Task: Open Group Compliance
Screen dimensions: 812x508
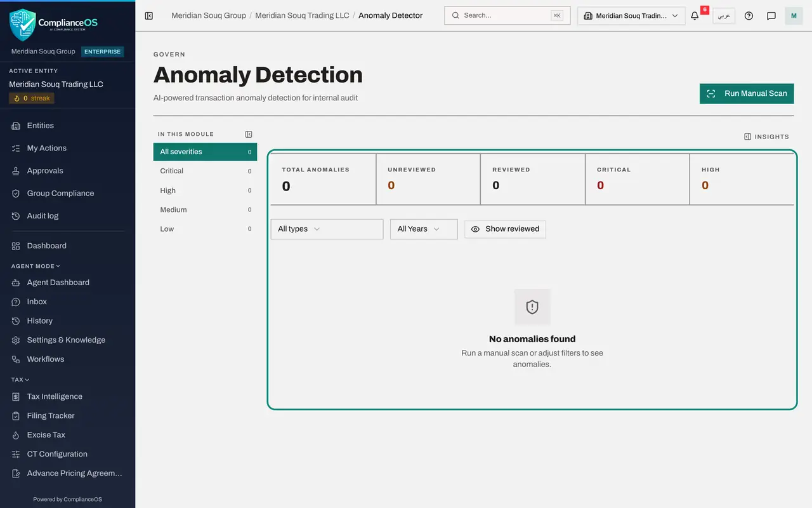Action: (67, 193)
